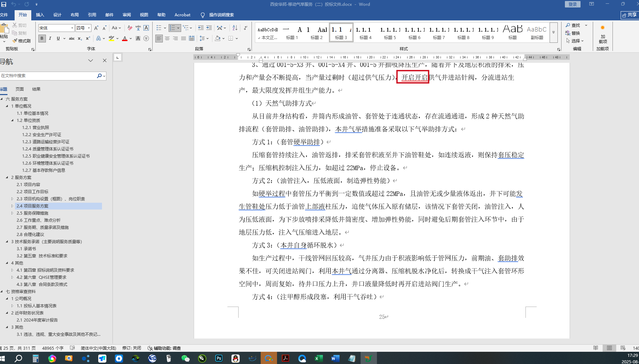Open the spelling check status icon
Image resolution: width=639 pixels, height=364 pixels.
pyautogui.click(x=72, y=348)
